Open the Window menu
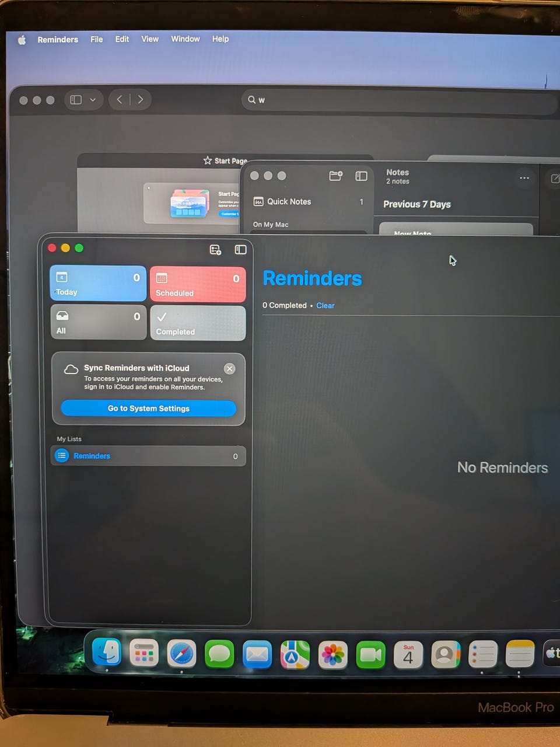560x747 pixels. coord(185,39)
